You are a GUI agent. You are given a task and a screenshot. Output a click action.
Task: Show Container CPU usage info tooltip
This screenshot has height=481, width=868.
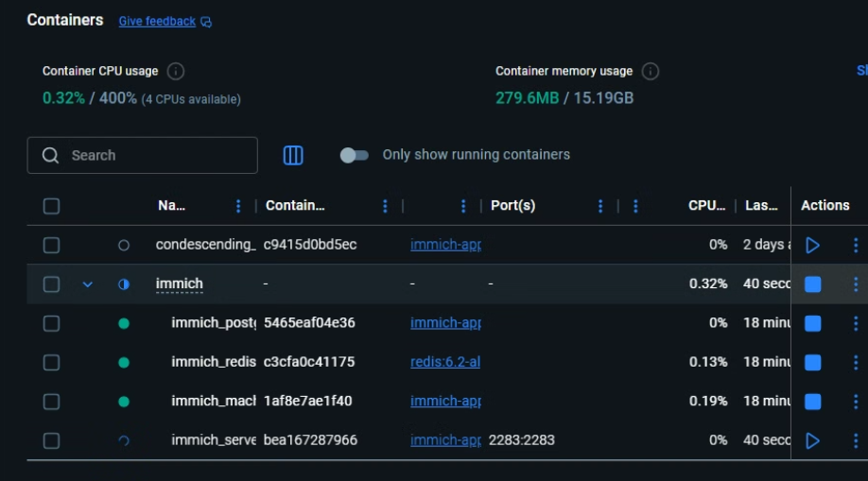[x=176, y=72]
